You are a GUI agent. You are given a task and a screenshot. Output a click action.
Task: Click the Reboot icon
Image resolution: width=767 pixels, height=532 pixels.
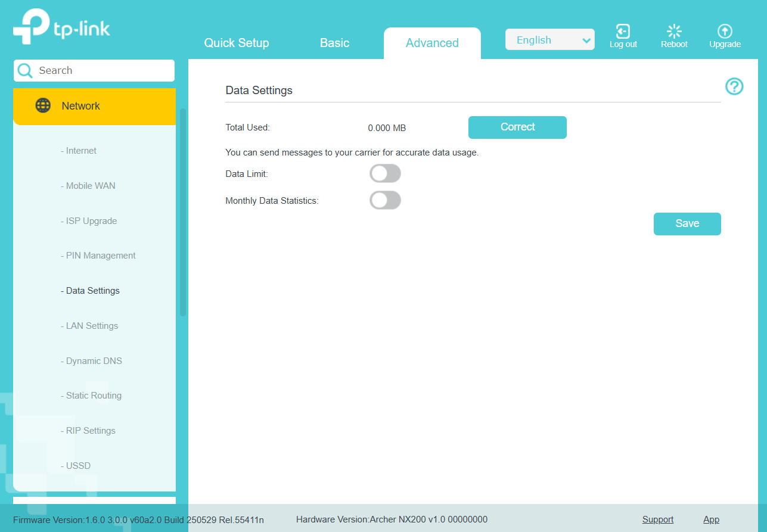click(674, 32)
